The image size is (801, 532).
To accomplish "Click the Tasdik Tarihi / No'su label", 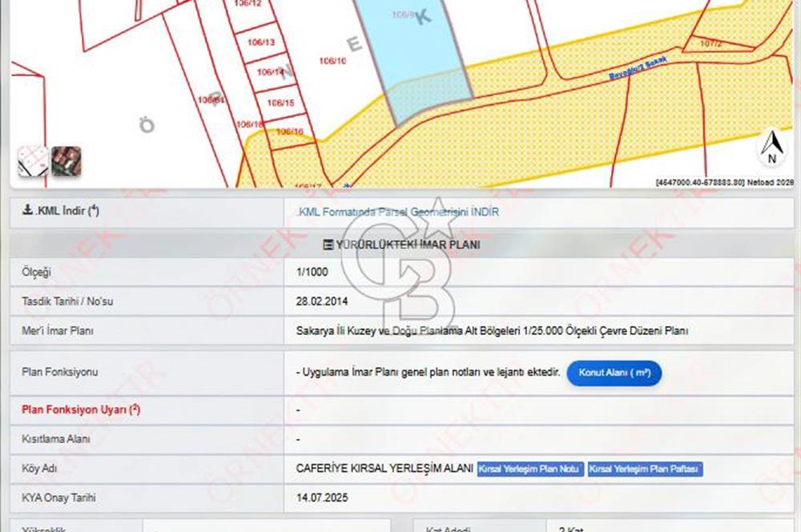I will tap(67, 301).
